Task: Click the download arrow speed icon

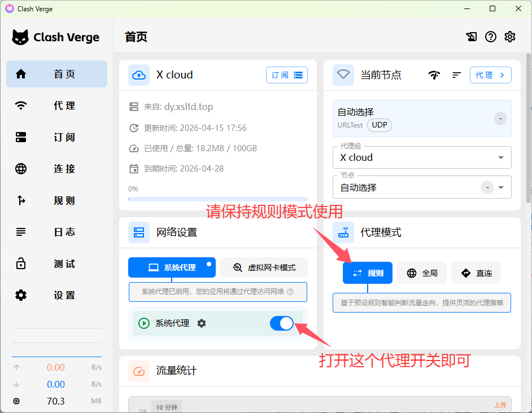Action: pyautogui.click(x=16, y=384)
